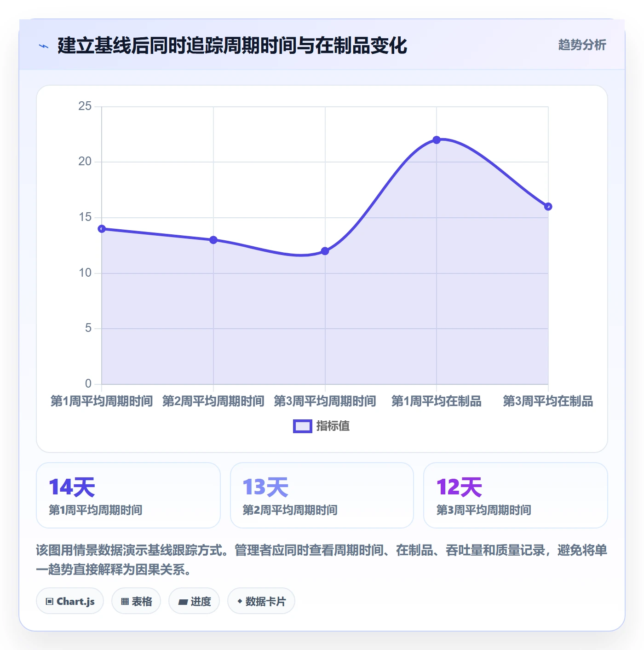
Task: Click the diamond icon in 数据卡片 chip
Action: (240, 601)
